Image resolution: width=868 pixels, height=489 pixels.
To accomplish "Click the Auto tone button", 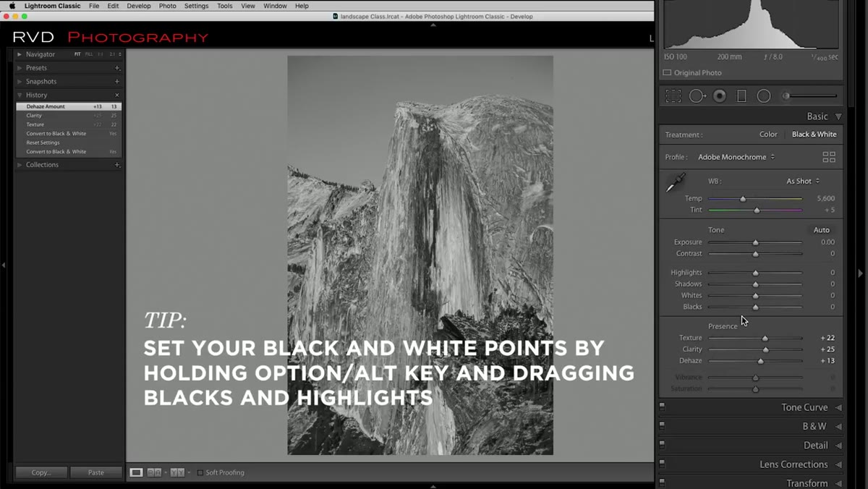I will 822,230.
